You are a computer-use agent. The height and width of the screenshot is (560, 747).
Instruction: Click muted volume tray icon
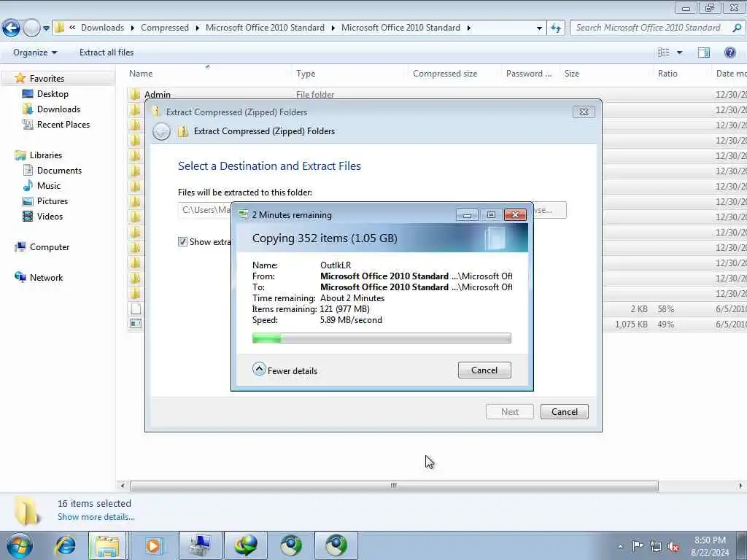click(x=673, y=546)
